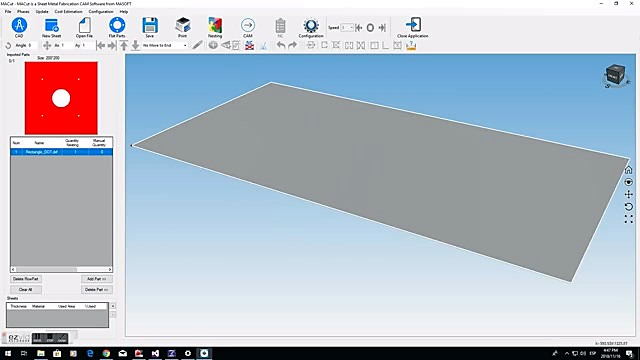Click the Add Part button
This screenshot has width=640, height=360.
tap(97, 279)
